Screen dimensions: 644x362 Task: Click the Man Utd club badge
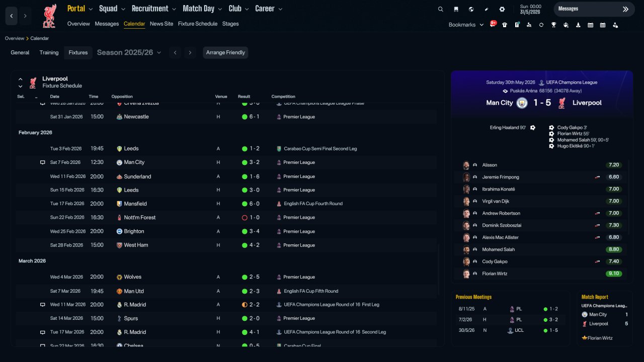(119, 291)
